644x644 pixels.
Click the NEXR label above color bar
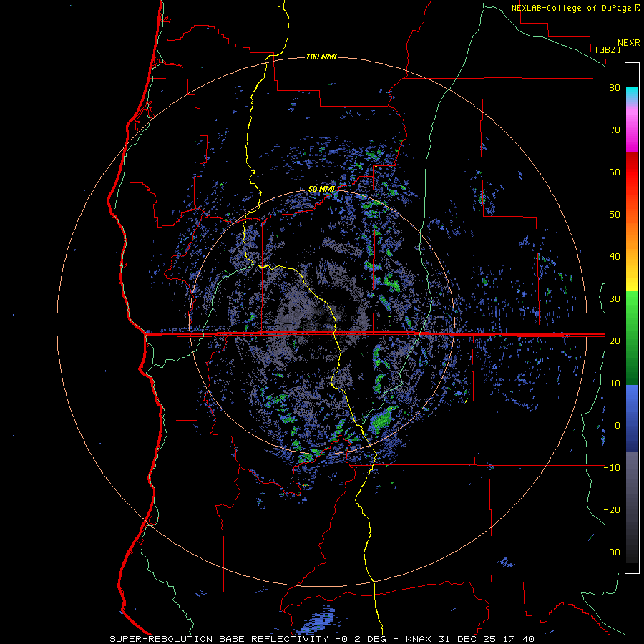click(x=629, y=42)
